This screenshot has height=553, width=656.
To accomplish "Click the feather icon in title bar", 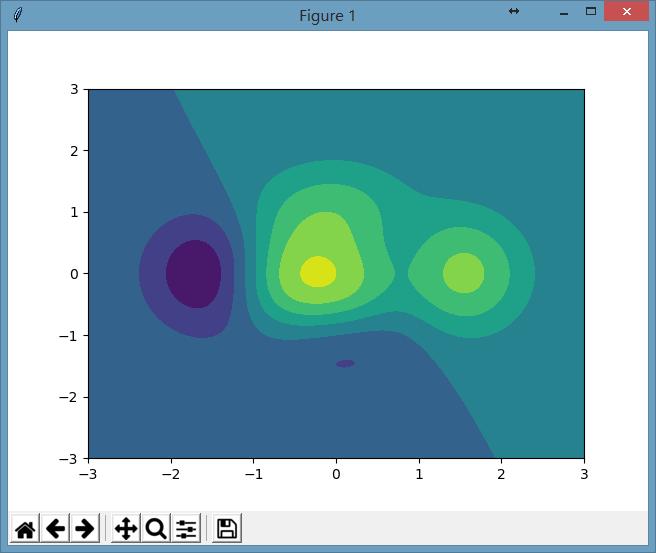I will [x=19, y=15].
